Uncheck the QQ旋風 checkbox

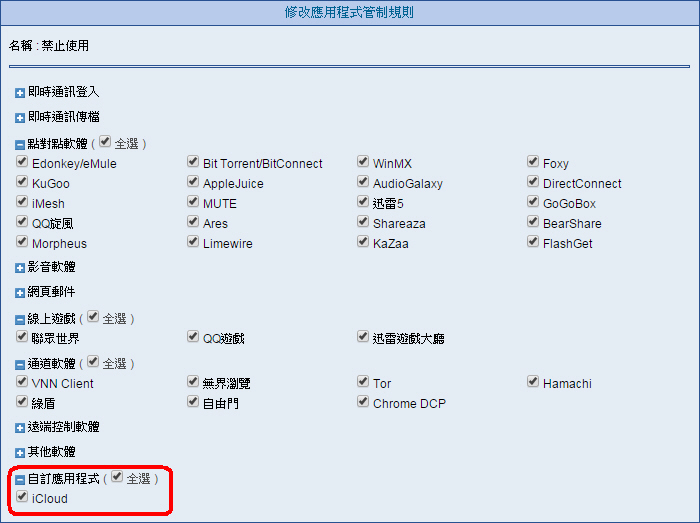[22, 221]
